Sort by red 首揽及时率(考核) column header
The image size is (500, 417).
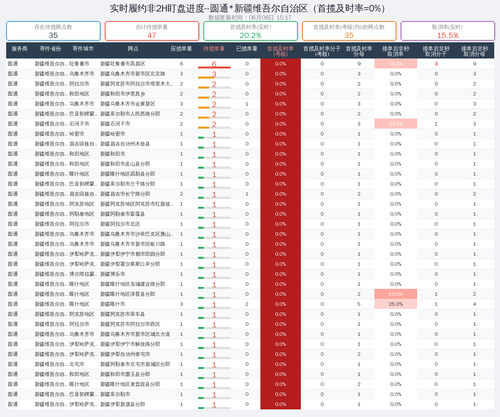click(x=280, y=51)
